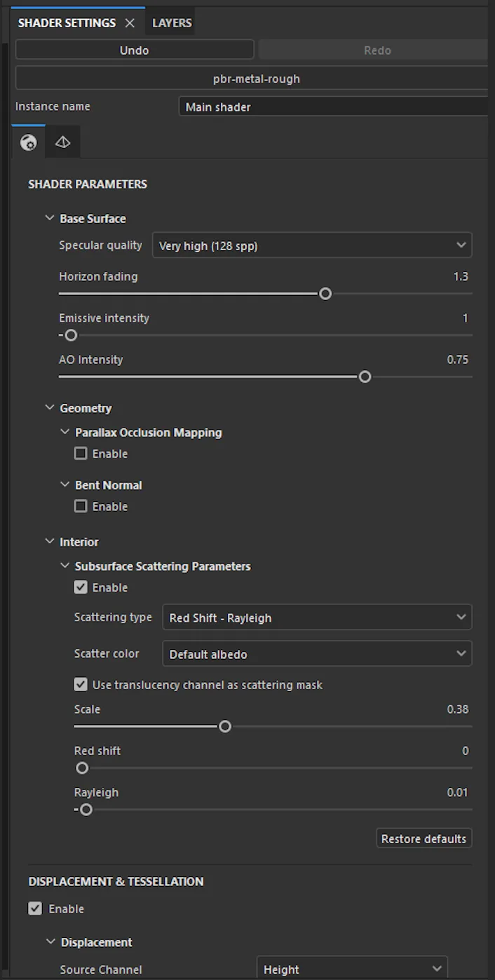This screenshot has height=980, width=495.
Task: Click the AO Intensity slider handle
Action: (365, 377)
